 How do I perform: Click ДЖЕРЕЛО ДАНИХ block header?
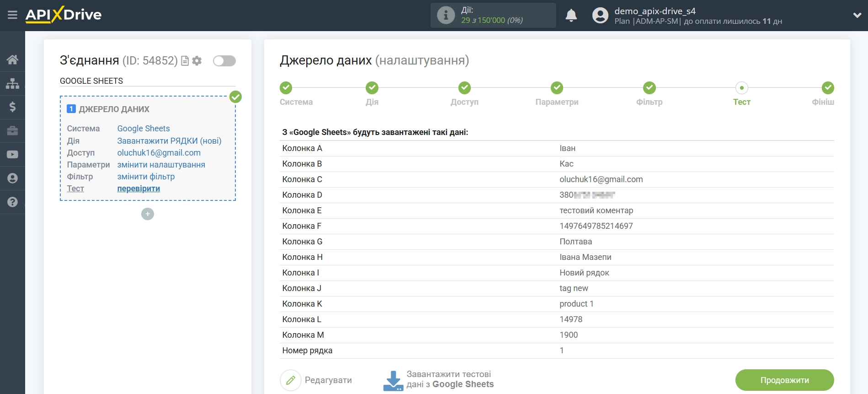coord(114,109)
